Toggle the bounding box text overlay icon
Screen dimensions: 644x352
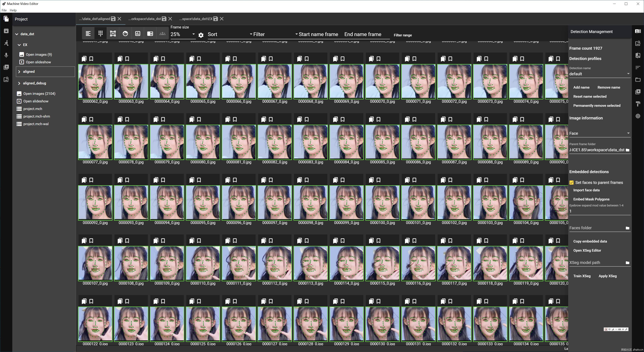coord(113,34)
